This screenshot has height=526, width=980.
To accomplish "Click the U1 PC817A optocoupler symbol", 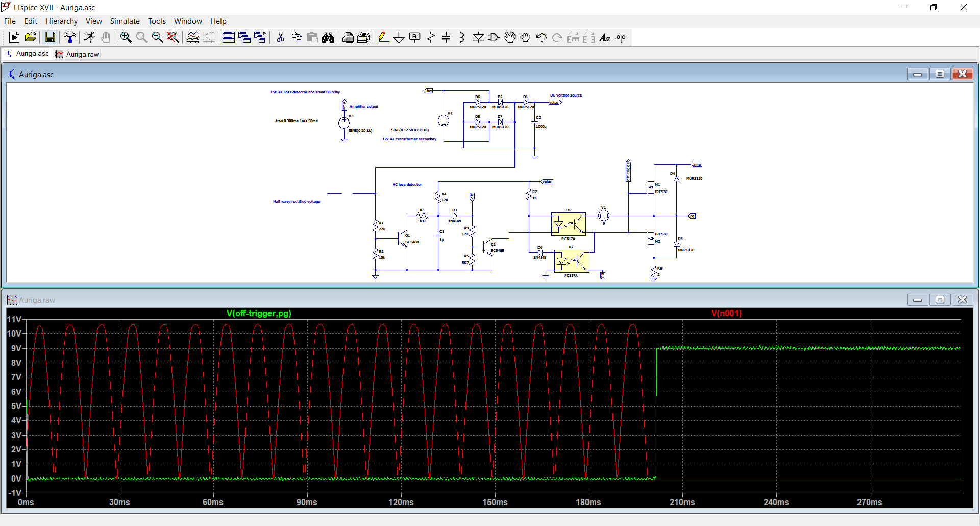I will tap(568, 224).
